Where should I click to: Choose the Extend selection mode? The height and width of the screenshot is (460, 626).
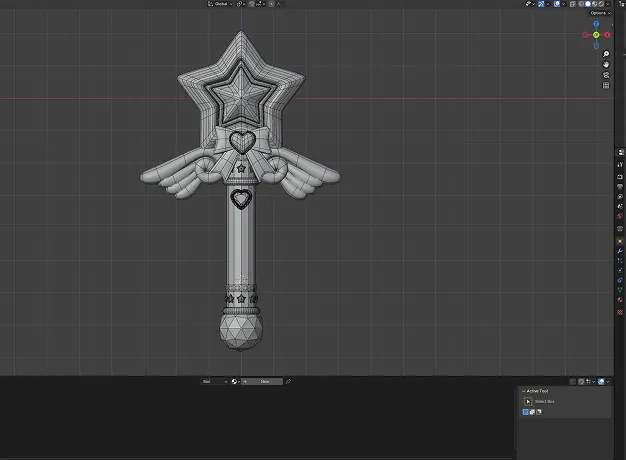(x=532, y=412)
